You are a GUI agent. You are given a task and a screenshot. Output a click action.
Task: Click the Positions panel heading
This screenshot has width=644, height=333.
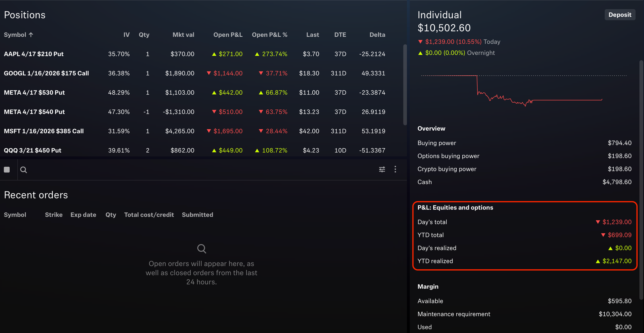coord(25,15)
